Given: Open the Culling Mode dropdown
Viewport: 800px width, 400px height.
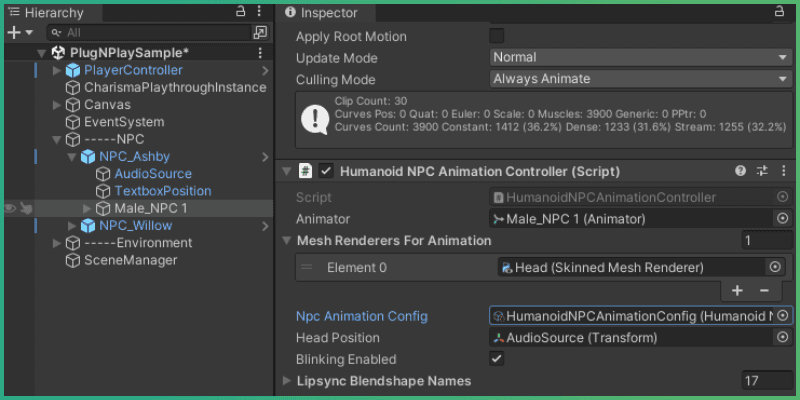Looking at the screenshot, I should [641, 79].
